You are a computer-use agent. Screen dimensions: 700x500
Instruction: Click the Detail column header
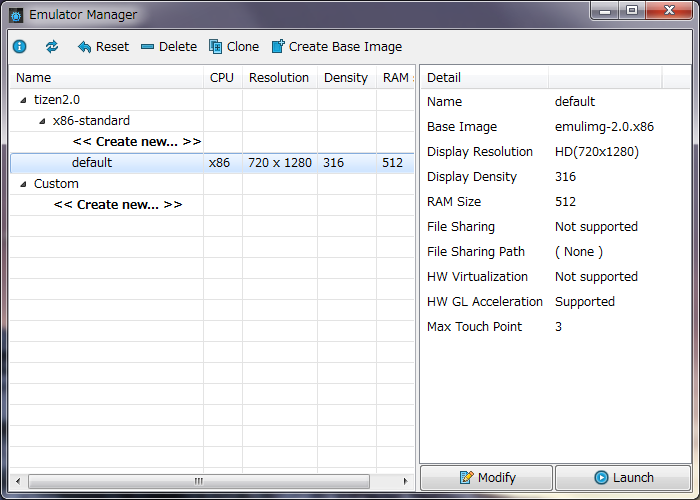484,78
